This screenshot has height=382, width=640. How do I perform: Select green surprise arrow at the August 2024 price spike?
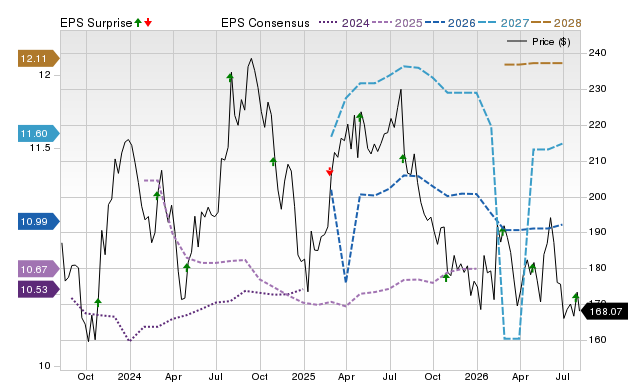230,77
